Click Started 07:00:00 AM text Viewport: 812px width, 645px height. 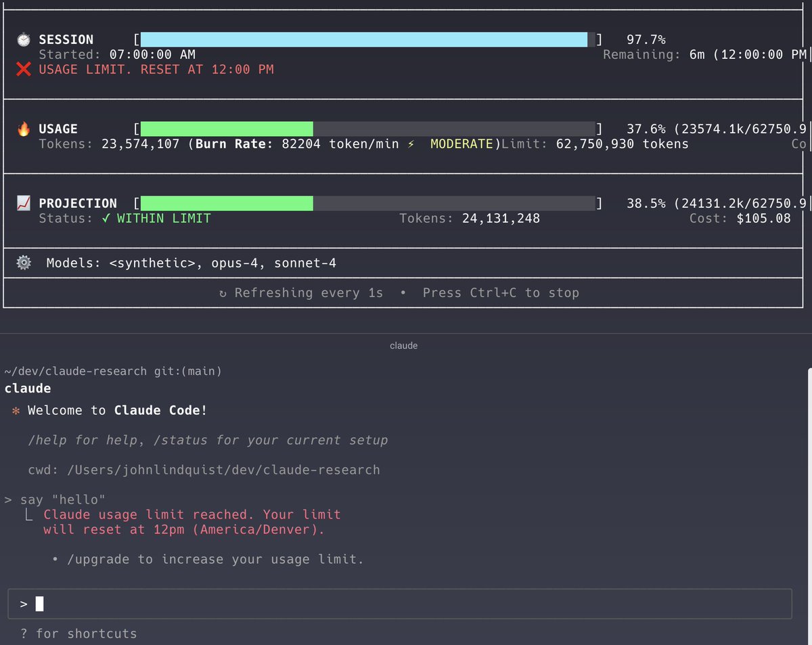(x=117, y=55)
